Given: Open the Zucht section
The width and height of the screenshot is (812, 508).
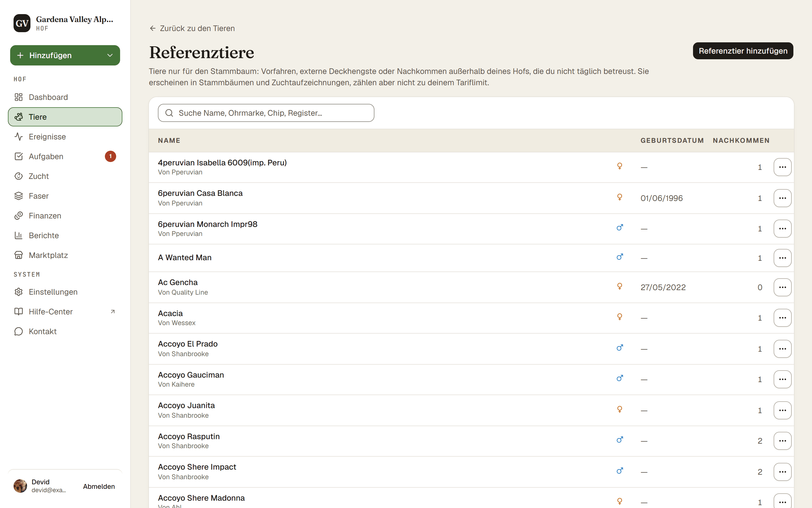Looking at the screenshot, I should (x=65, y=176).
